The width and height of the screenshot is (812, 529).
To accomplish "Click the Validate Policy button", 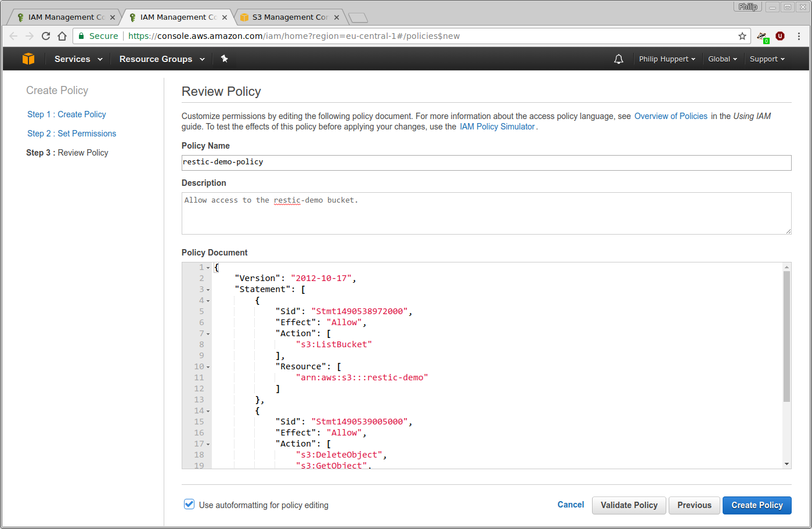I will pyautogui.click(x=629, y=505).
